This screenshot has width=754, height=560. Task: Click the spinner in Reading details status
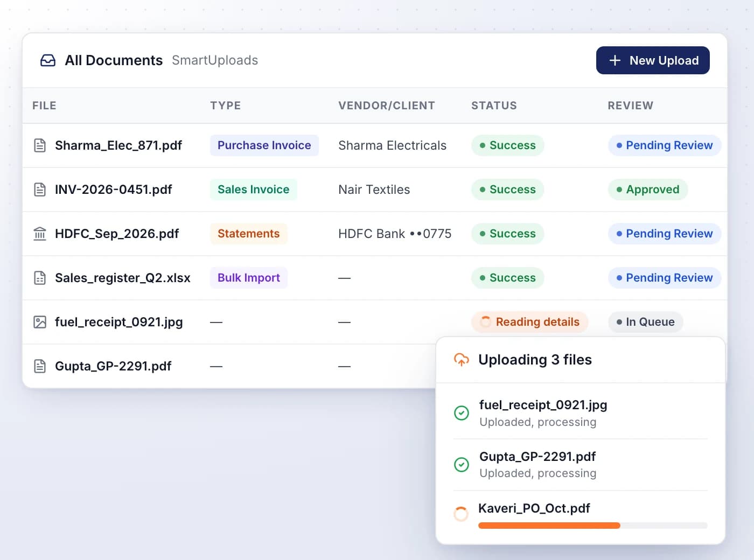486,322
